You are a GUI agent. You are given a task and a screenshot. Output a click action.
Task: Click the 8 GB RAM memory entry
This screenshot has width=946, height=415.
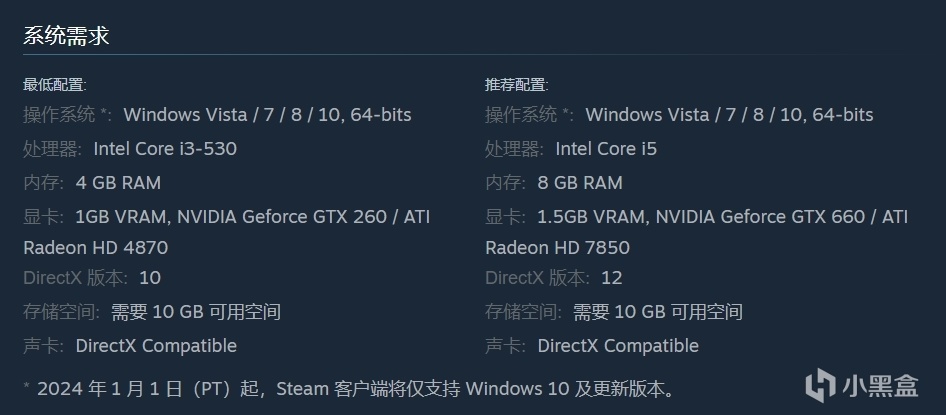[580, 183]
